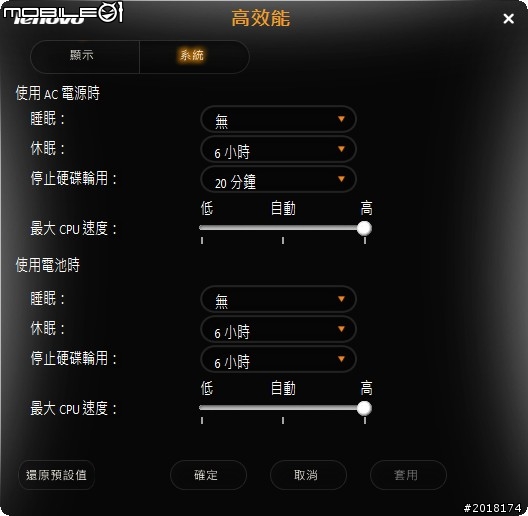Click the orange arrow on battery 睡眠 dropdown
The width and height of the screenshot is (528, 516).
[341, 299]
